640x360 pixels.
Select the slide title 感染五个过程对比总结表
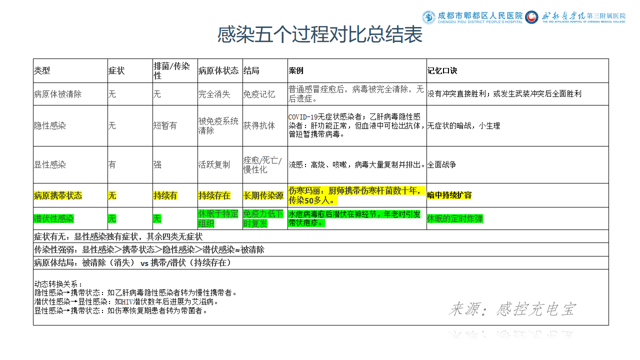(x=320, y=34)
